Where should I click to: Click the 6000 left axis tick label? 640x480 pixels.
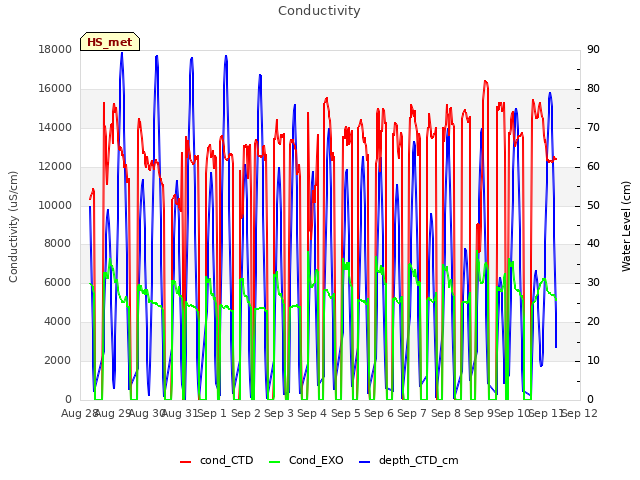click(x=58, y=282)
